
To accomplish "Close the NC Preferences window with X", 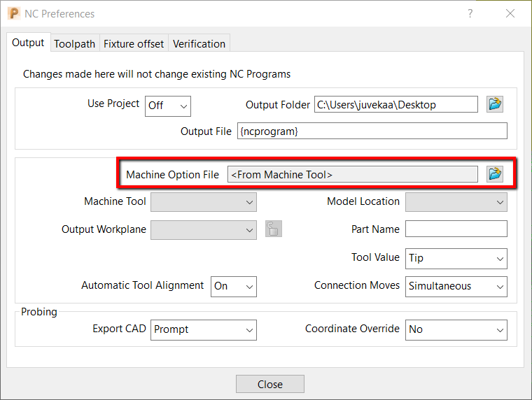I will coord(510,13).
